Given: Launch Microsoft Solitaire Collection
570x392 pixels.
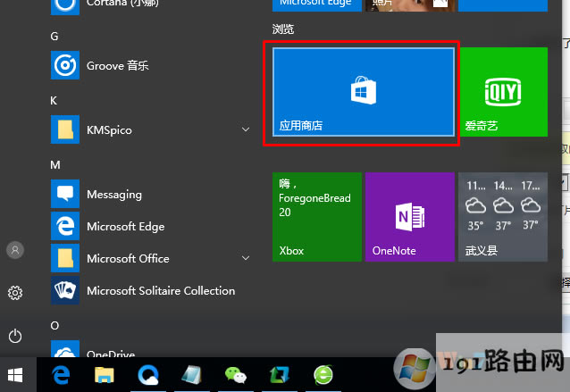Looking at the screenshot, I should pyautogui.click(x=160, y=291).
